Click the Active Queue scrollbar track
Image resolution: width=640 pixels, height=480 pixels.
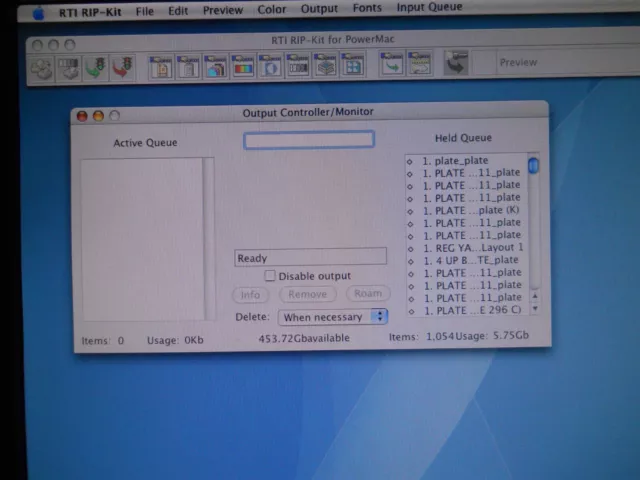[x=209, y=239]
